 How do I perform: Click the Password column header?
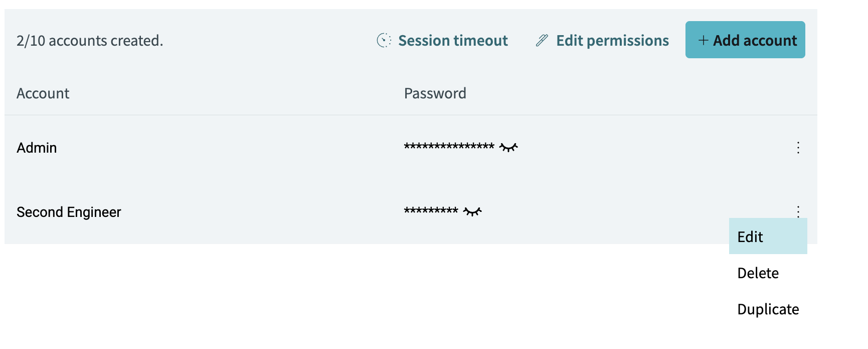pos(435,93)
